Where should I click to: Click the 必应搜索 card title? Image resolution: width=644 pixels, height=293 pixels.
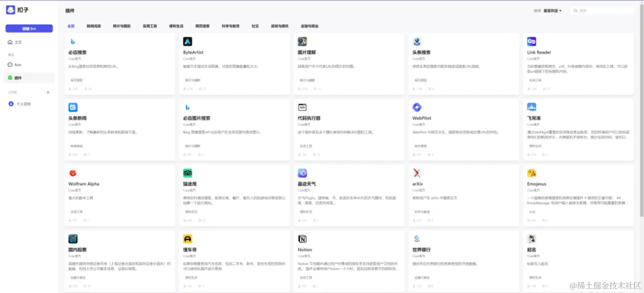point(77,52)
